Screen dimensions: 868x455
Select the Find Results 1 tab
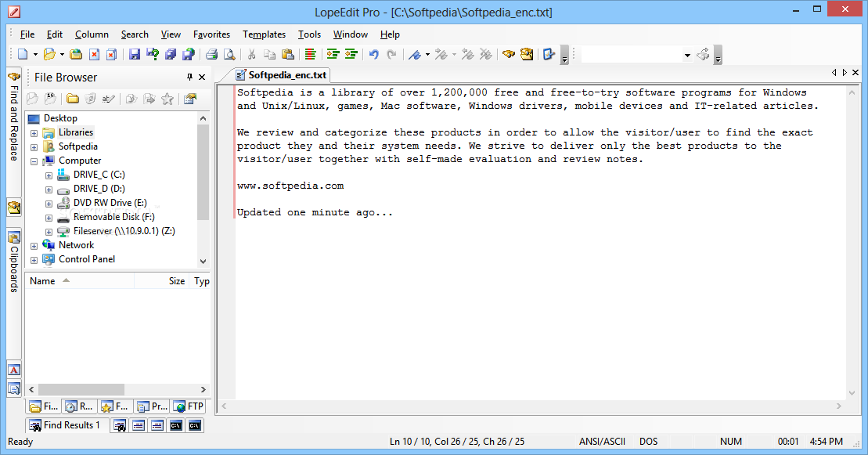click(66, 425)
